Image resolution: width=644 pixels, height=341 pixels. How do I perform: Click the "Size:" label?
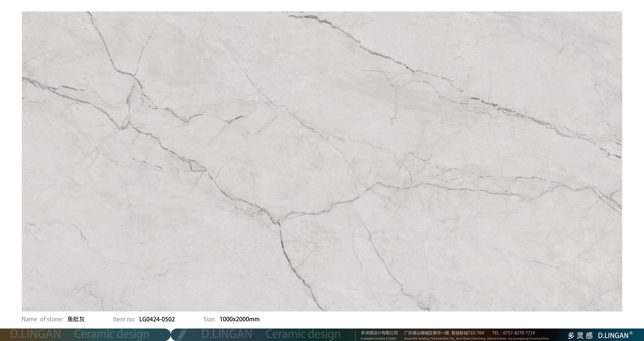coord(209,319)
